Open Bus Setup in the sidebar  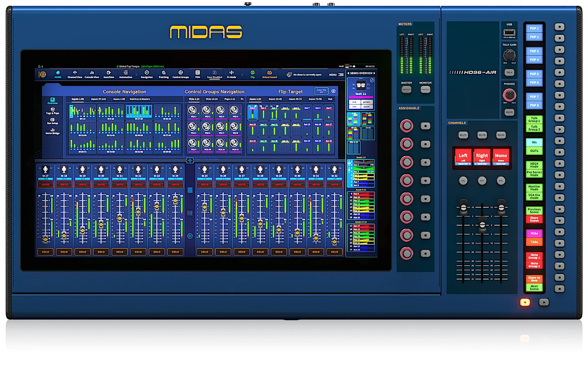(53, 121)
